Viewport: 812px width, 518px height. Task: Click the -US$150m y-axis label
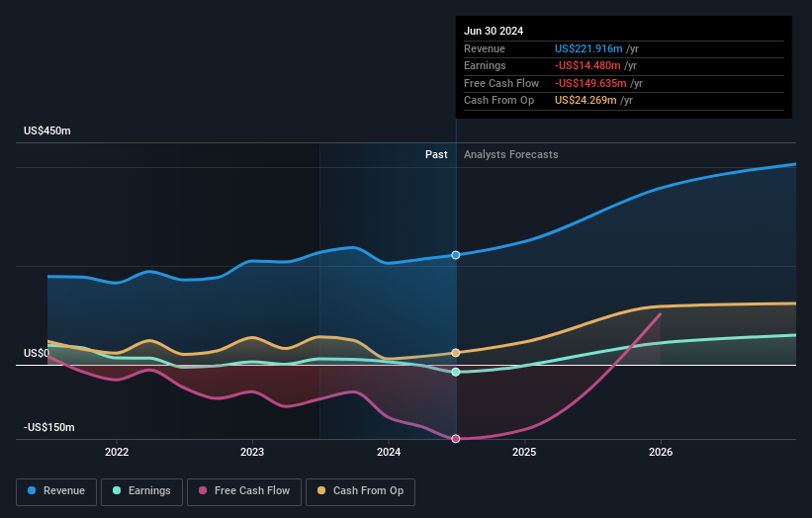click(49, 427)
